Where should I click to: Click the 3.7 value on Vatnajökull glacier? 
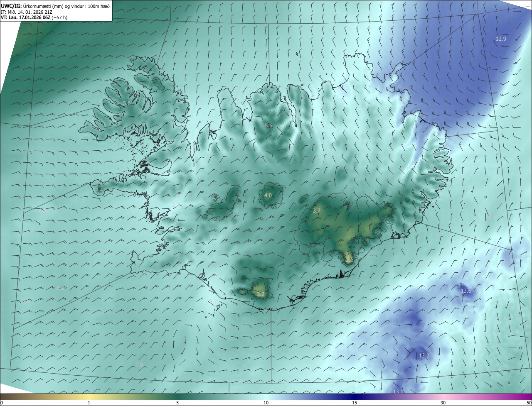pyautogui.click(x=316, y=210)
